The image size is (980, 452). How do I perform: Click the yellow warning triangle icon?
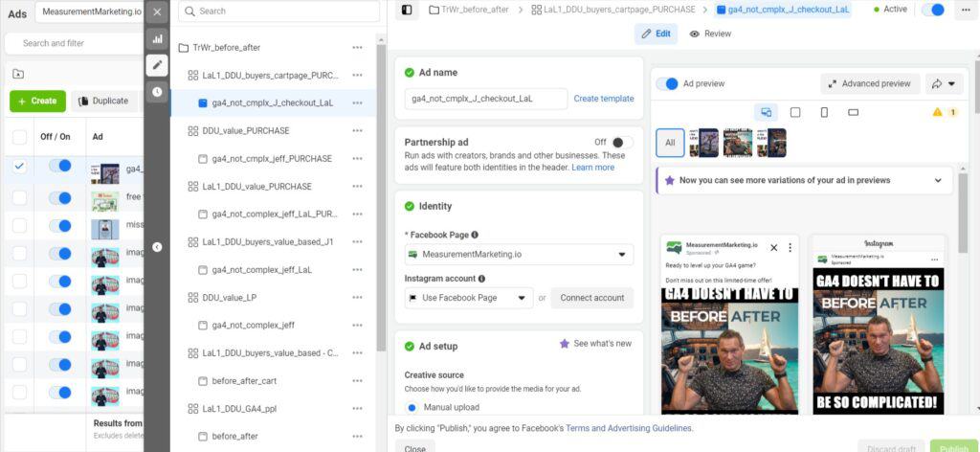tap(938, 112)
